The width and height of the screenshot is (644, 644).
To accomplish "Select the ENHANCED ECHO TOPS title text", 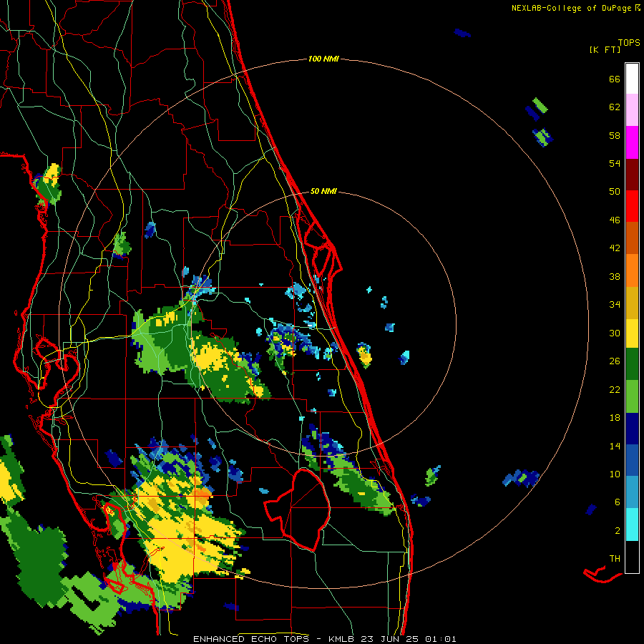I will 250,639.
